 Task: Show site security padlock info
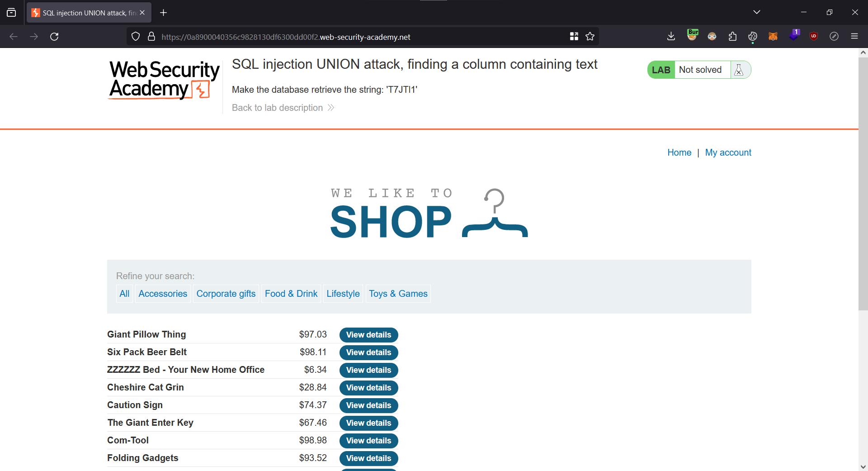151,37
